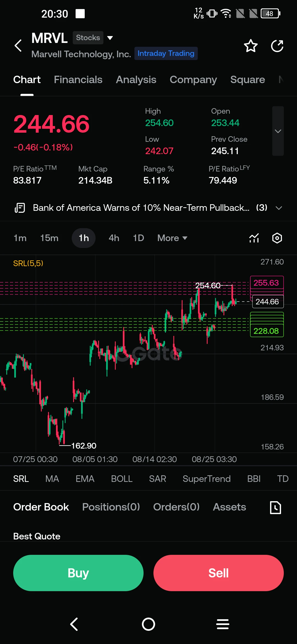This screenshot has width=297, height=644.
Task: Enable the SRL indicator
Action: (x=21, y=479)
